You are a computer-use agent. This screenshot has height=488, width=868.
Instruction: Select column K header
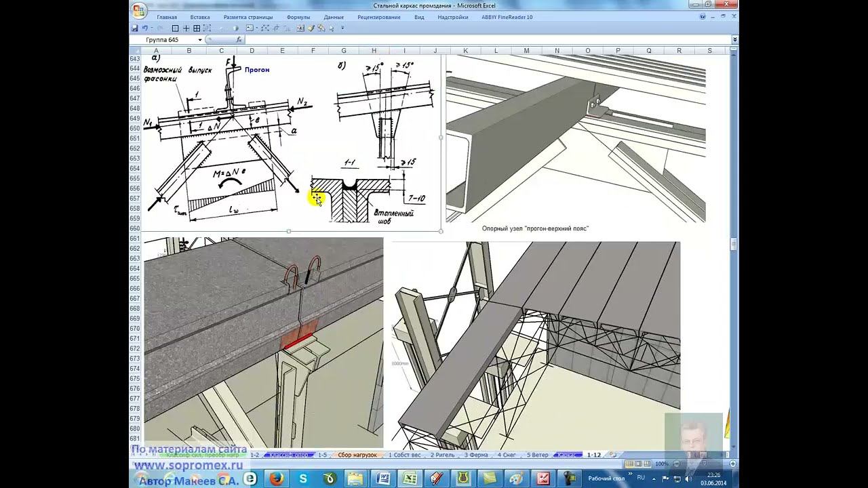pyautogui.click(x=466, y=51)
